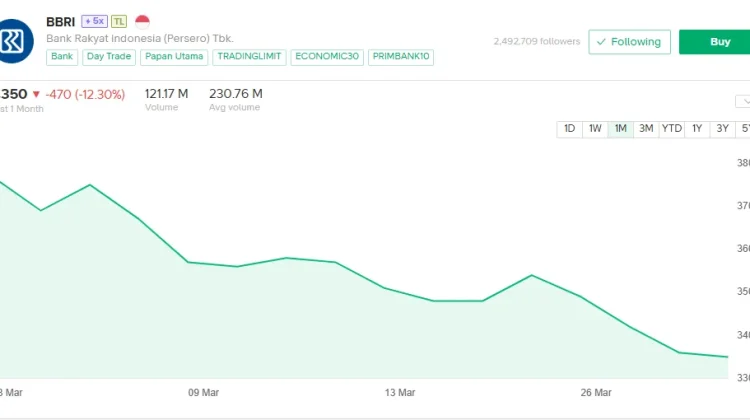Click the red down-triangle price indicator
This screenshot has width=750, height=420.
pyautogui.click(x=36, y=94)
